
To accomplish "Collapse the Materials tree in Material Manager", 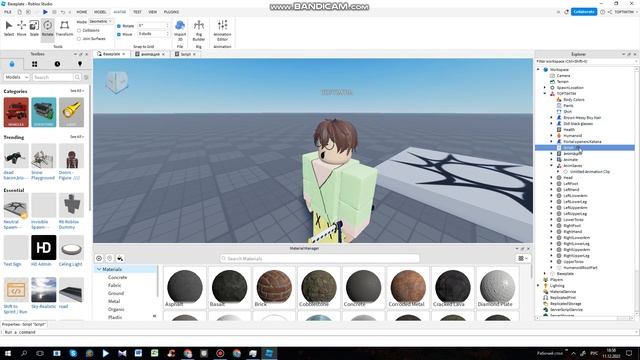I will coord(99,269).
